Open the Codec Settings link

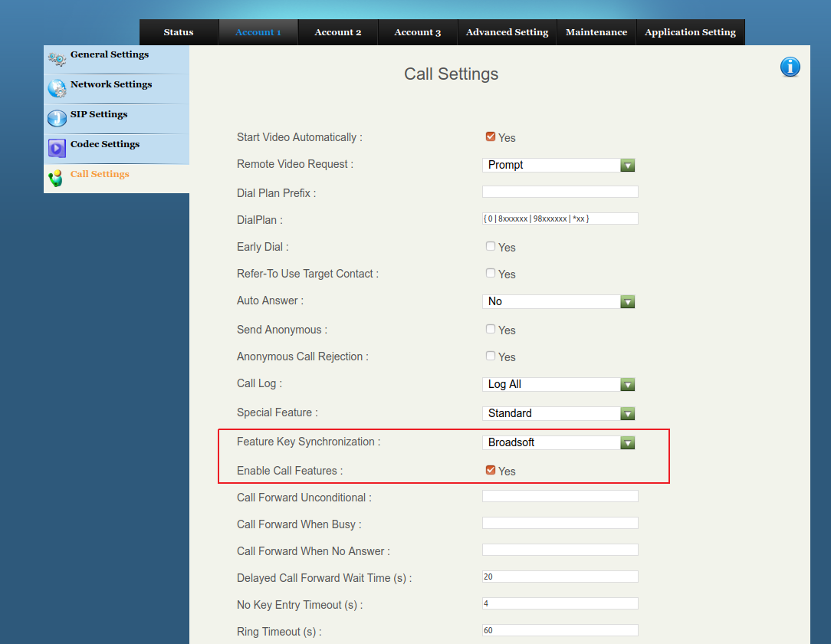105,144
